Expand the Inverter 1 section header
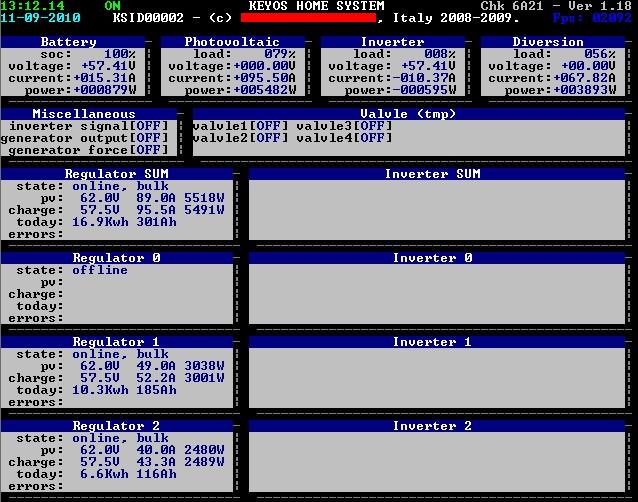The width and height of the screenshot is (638, 502). click(x=432, y=342)
